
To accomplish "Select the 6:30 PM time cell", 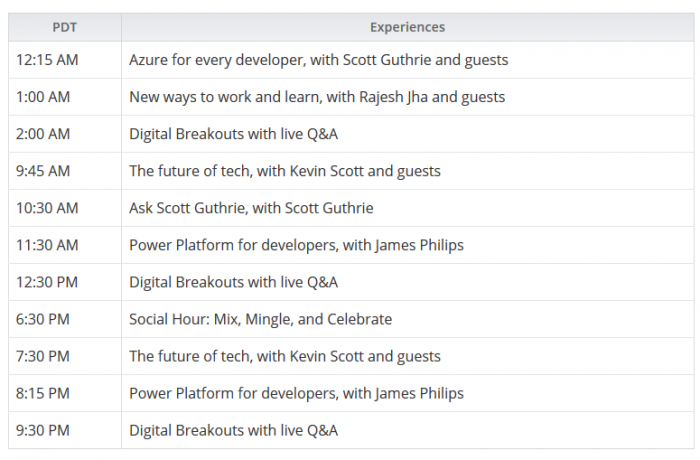I will 43,319.
